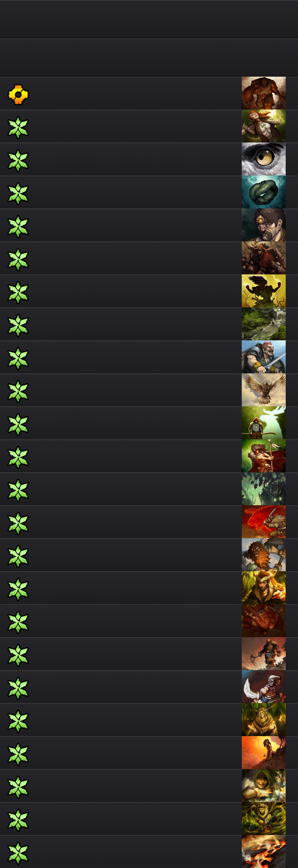This screenshot has width=298, height=868.
Task: Open the brown golem card thumbnail
Action: point(264,93)
